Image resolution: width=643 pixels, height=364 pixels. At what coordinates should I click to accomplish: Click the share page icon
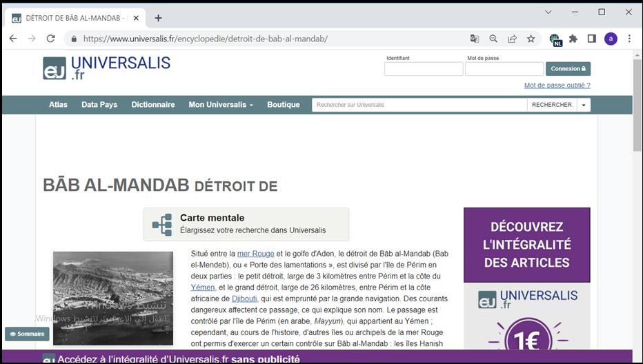coord(512,39)
